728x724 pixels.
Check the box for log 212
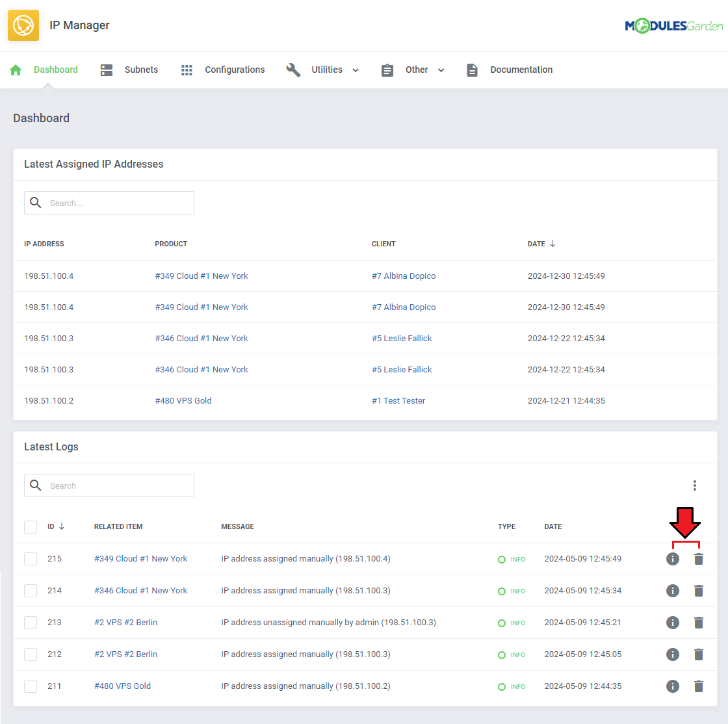coord(31,654)
